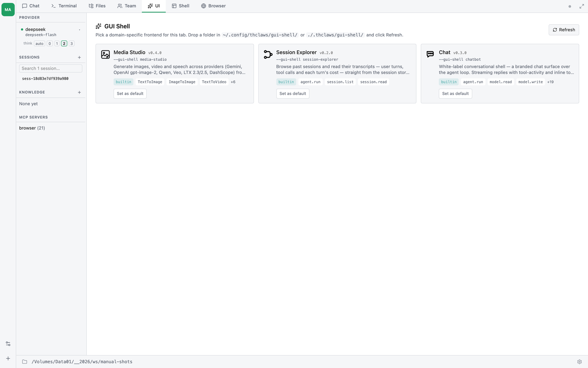Viewport: 588px width, 368px height.
Task: Set think level to 1
Action: (57, 43)
